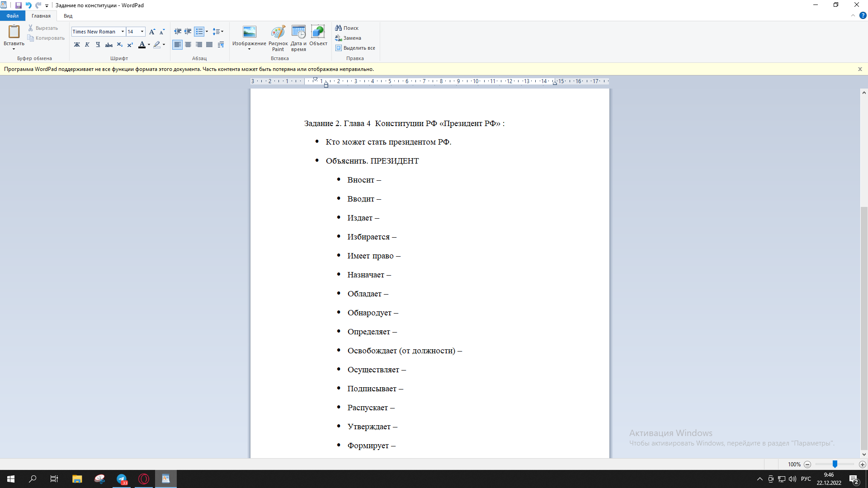This screenshot has height=488, width=868.
Task: Click the save icon in title bar
Action: [x=18, y=5]
